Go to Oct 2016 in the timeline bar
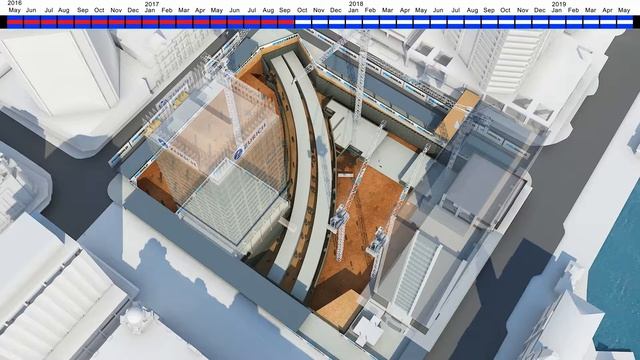Viewport: 640px width, 360px height. 100,22
